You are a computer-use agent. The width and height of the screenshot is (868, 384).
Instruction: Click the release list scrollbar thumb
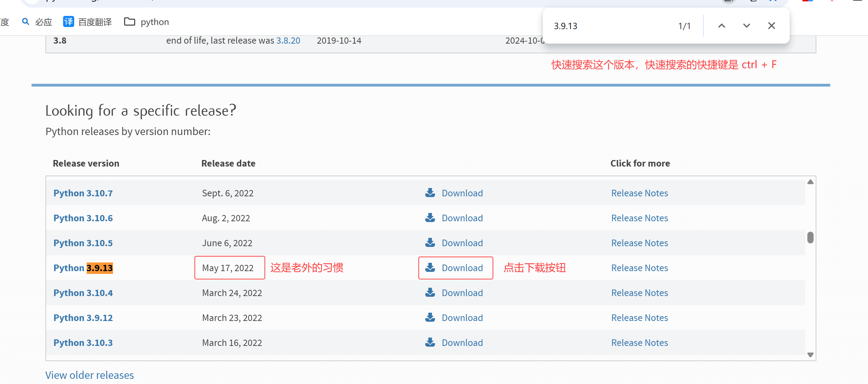[810, 238]
